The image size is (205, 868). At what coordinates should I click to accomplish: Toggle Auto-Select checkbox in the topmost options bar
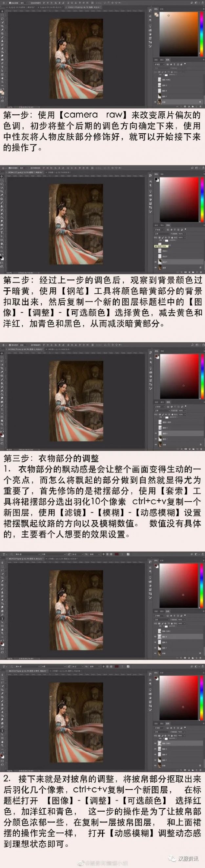pos(10,3)
